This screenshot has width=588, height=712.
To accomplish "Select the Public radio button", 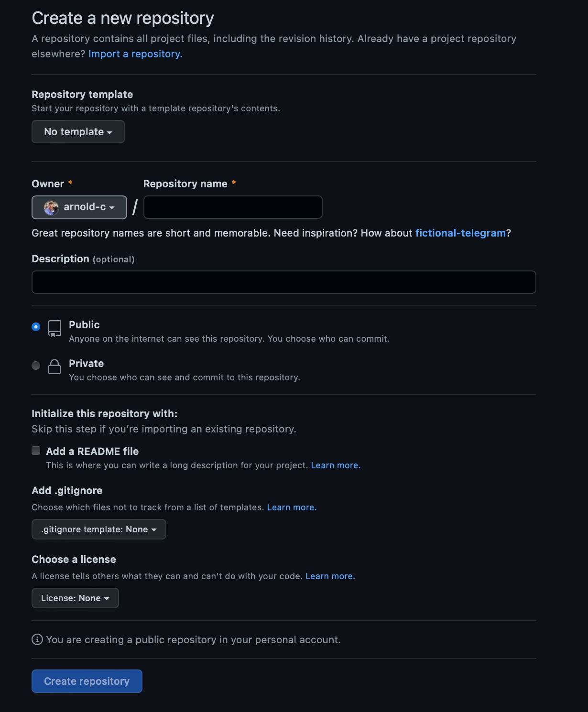I will pos(36,327).
